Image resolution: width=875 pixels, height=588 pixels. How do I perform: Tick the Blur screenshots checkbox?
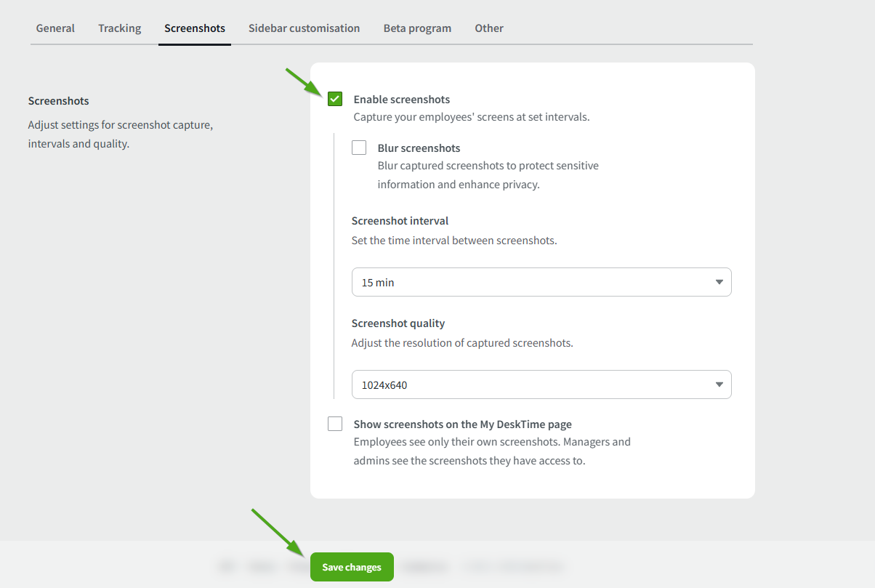pyautogui.click(x=359, y=148)
